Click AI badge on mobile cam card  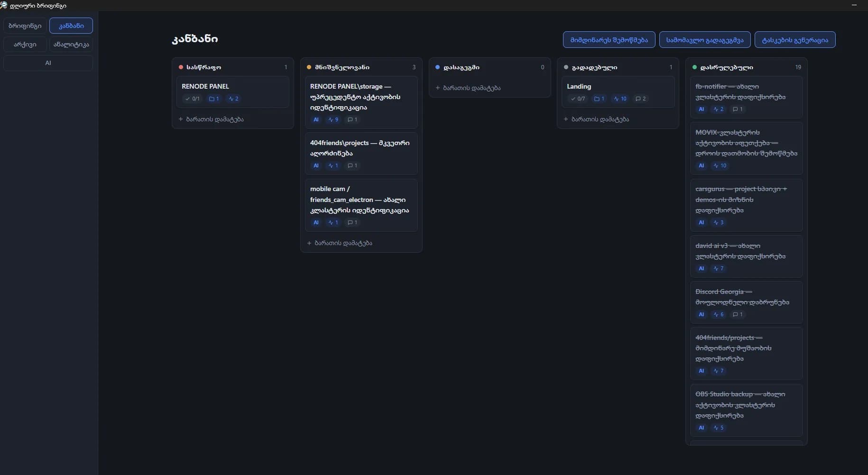[316, 222]
